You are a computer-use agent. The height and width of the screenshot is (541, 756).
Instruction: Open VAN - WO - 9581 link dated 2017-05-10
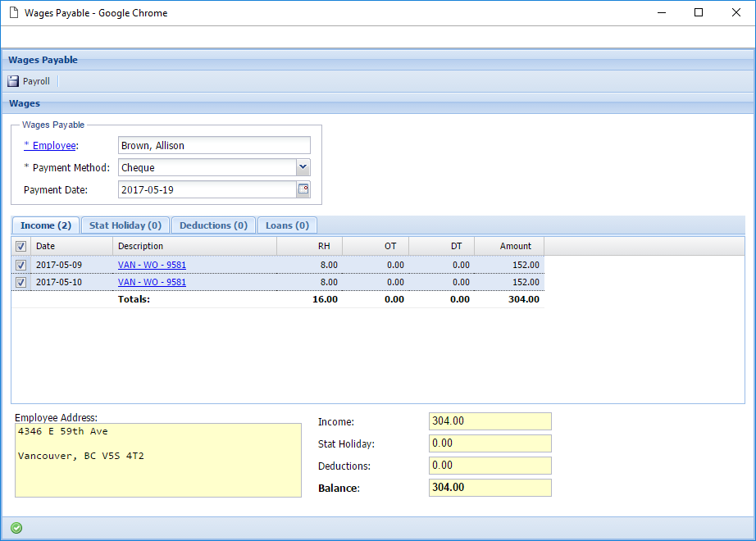[152, 282]
